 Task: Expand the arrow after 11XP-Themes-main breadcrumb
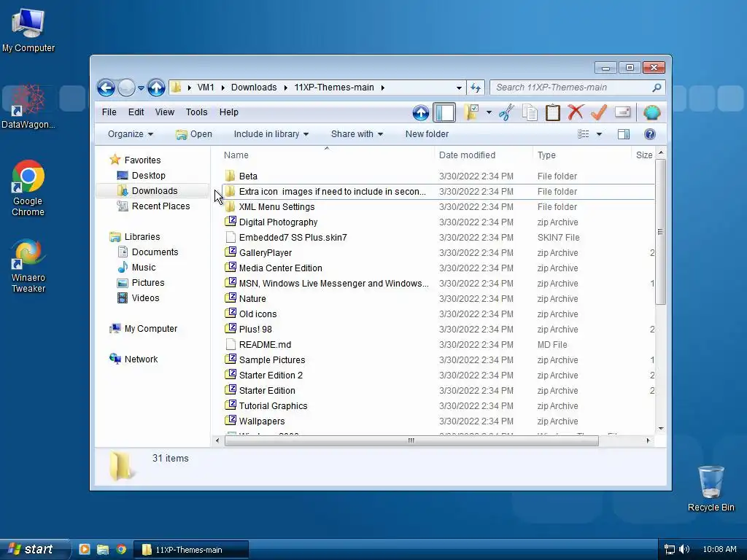point(382,87)
